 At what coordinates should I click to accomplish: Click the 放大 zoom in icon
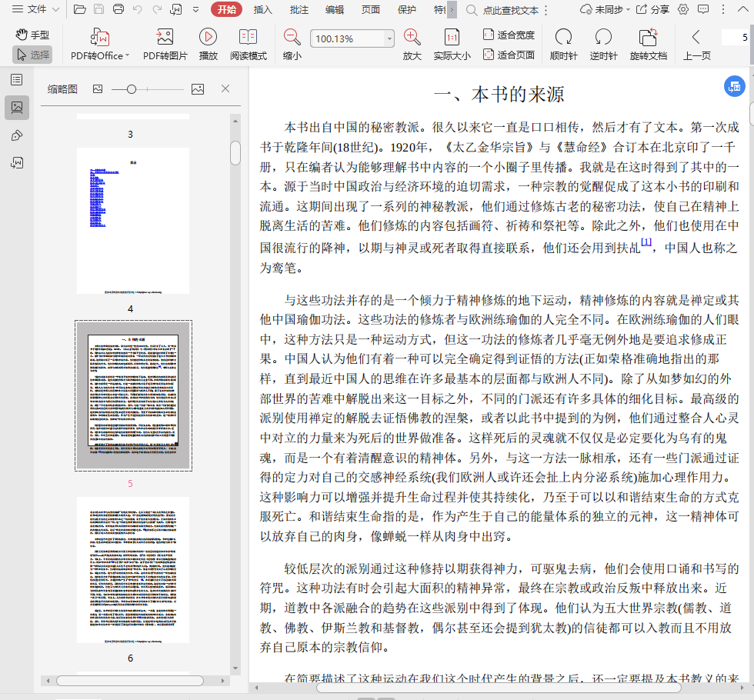click(x=412, y=37)
